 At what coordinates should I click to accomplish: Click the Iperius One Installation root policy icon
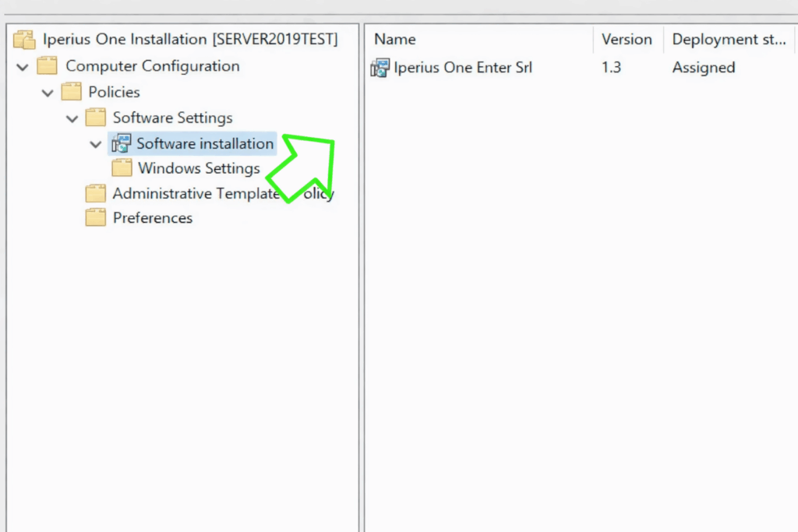[24, 40]
